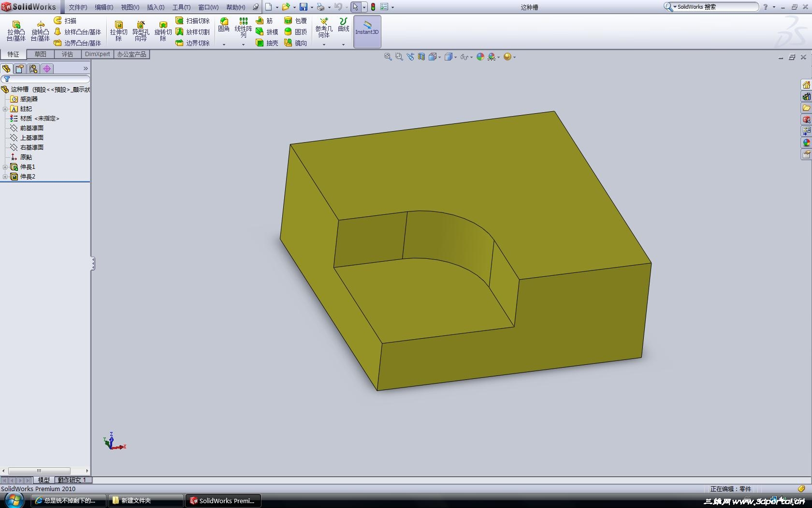Screen dimensions: 812x508
Task: Start the 线性阵列 linear pattern tool
Action: click(x=243, y=28)
